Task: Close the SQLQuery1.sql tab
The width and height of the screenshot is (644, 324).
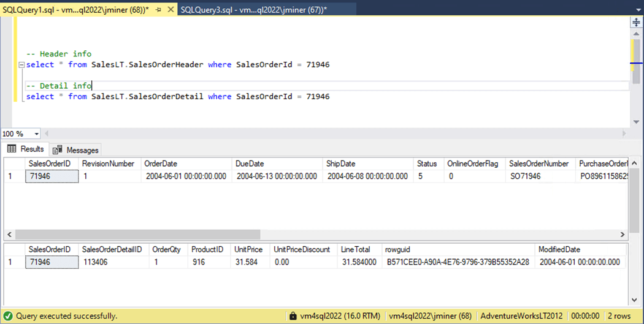Action: (171, 9)
